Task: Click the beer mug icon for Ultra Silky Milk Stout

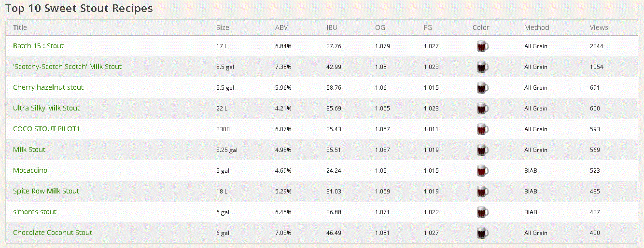Action: click(x=482, y=109)
